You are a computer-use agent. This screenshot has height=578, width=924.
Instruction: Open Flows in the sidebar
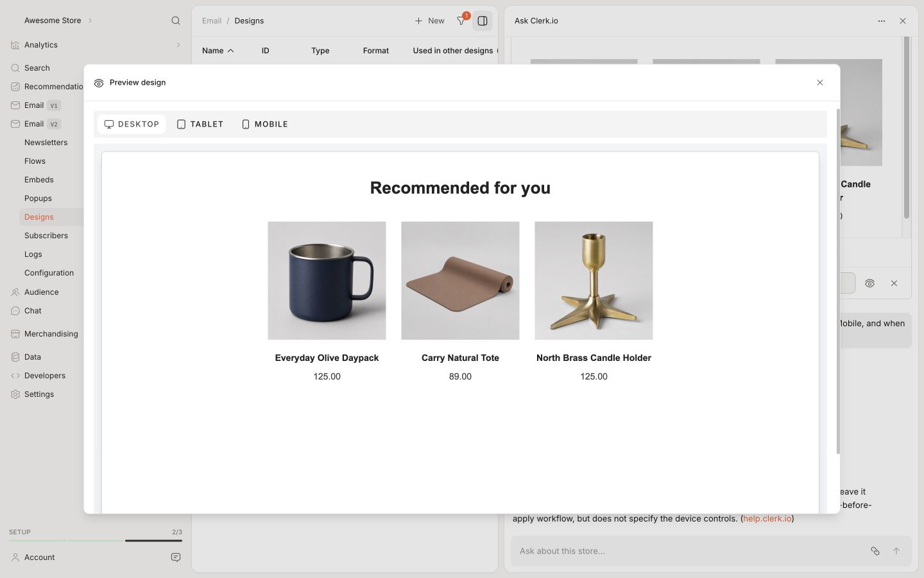[35, 161]
